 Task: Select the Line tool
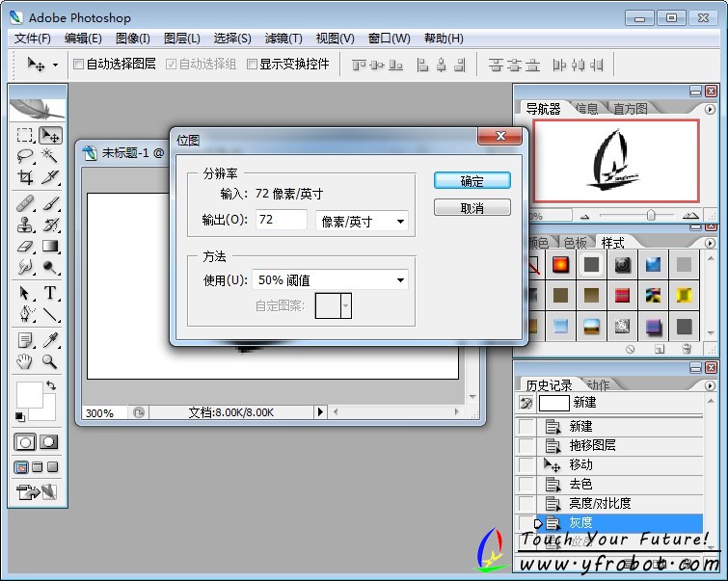point(50,314)
